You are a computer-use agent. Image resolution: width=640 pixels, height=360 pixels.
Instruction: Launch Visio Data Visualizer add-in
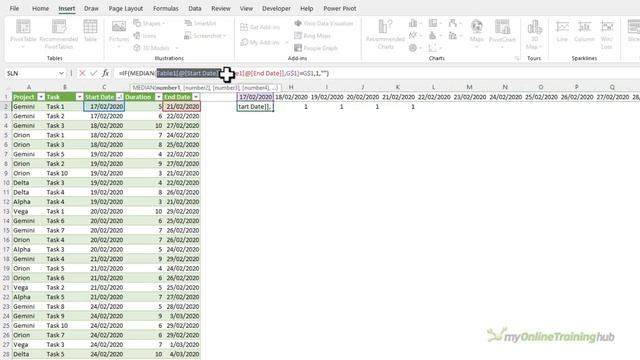pos(324,23)
